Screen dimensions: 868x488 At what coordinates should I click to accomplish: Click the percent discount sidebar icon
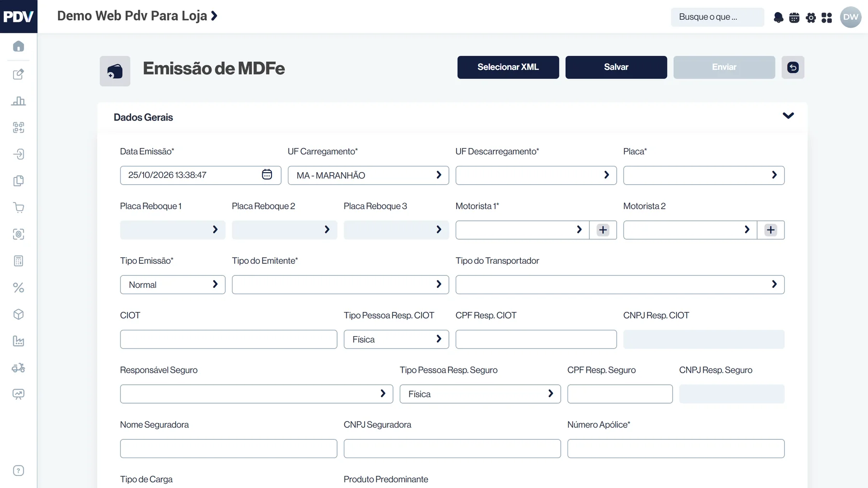coord(18,288)
